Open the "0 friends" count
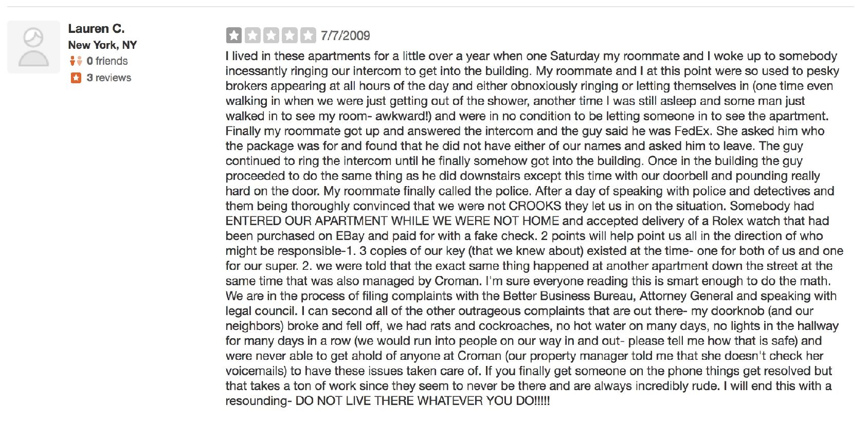The width and height of the screenshot is (868, 423). point(107,61)
